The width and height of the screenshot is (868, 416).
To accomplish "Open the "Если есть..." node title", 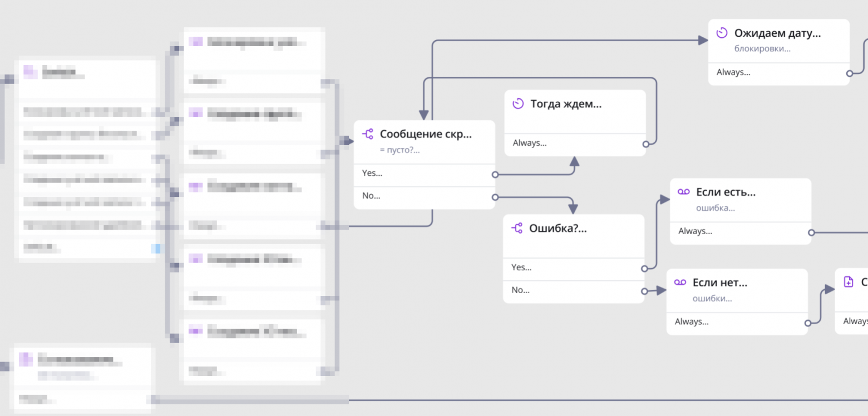I will (726, 192).
